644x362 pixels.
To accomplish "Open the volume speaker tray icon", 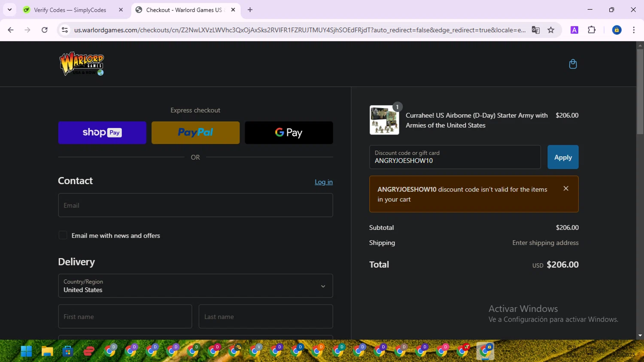I will tap(601, 351).
